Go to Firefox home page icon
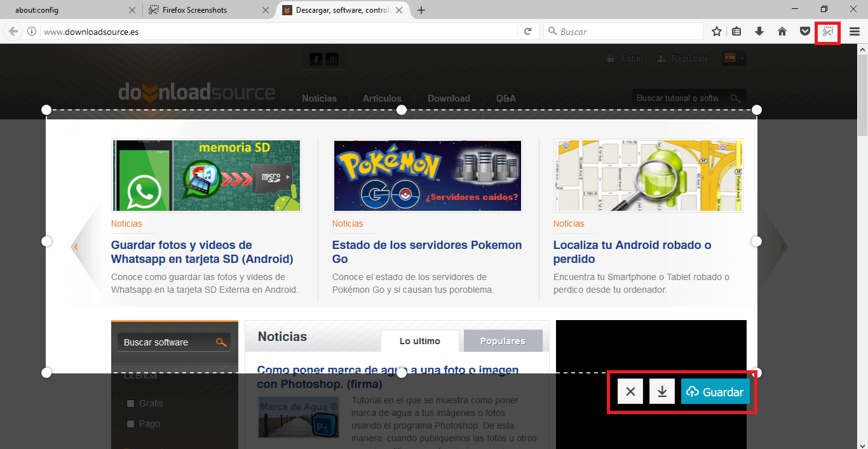Image resolution: width=868 pixels, height=449 pixels. point(782,31)
